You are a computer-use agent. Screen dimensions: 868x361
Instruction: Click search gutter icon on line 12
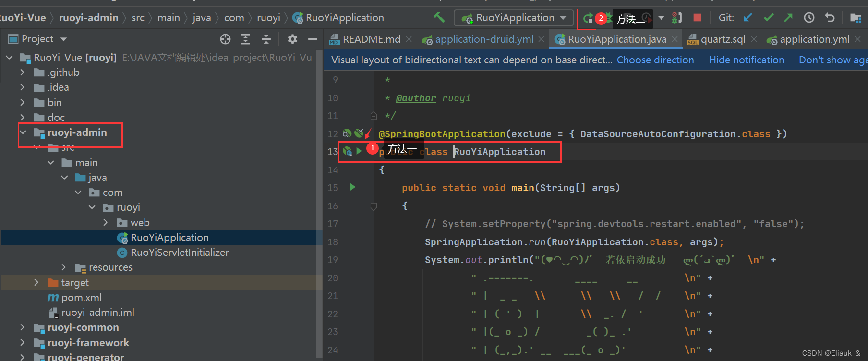[347, 133]
